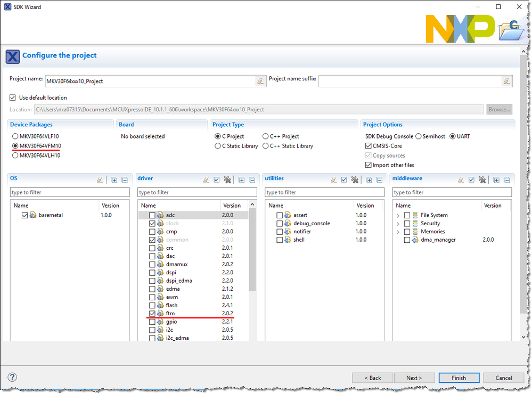Clear the middleware panel filter with eraser icon
Viewport: 532px width, 393px height.
461,180
